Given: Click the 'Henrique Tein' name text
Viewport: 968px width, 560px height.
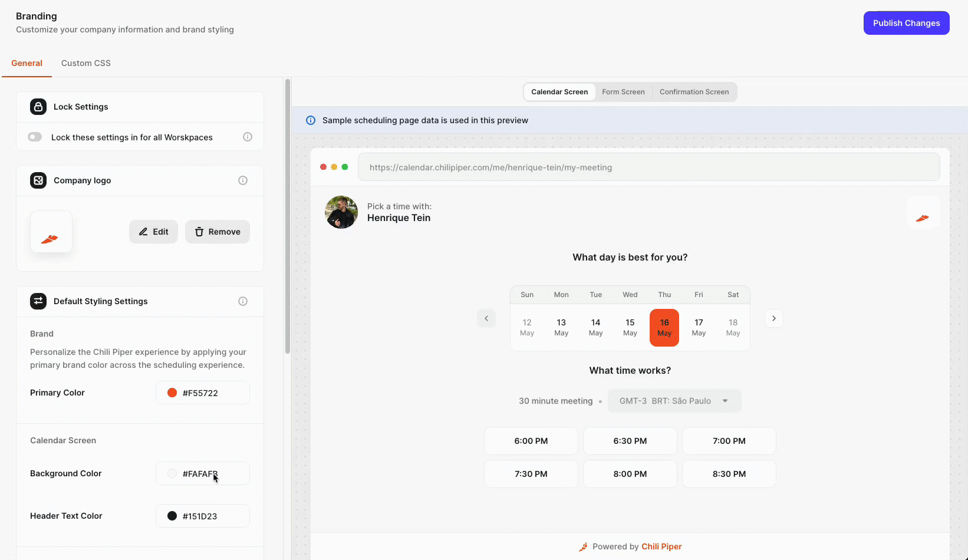Looking at the screenshot, I should click(399, 218).
